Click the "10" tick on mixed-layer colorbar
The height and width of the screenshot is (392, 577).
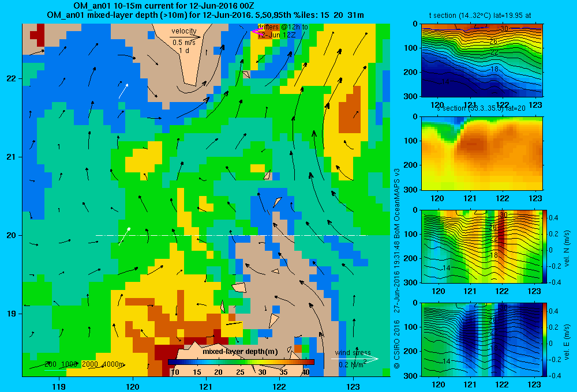pyautogui.click(x=175, y=372)
